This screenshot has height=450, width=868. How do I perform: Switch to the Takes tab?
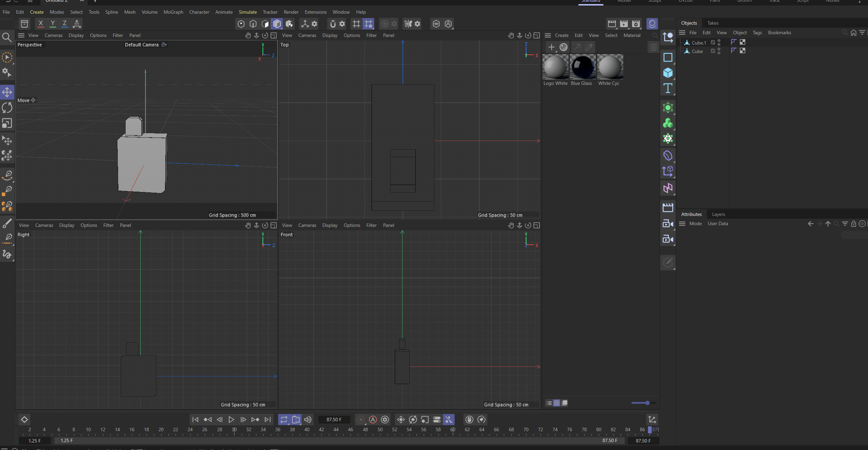coord(713,23)
